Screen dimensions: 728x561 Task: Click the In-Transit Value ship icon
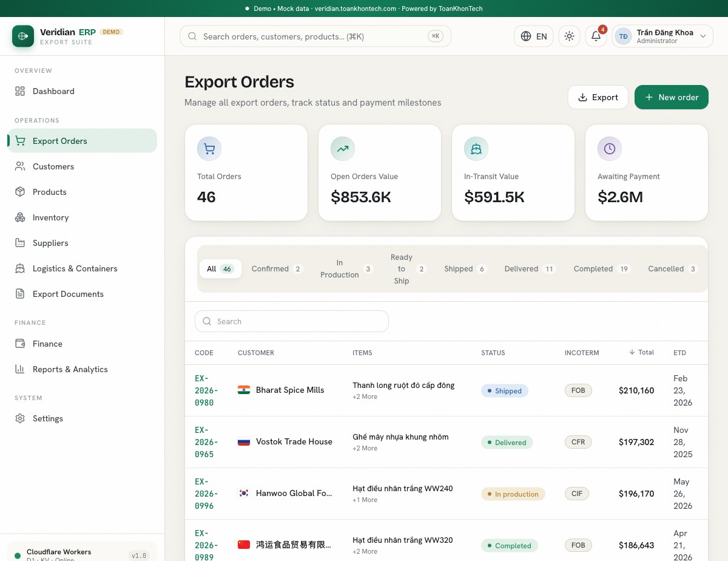[476, 149]
